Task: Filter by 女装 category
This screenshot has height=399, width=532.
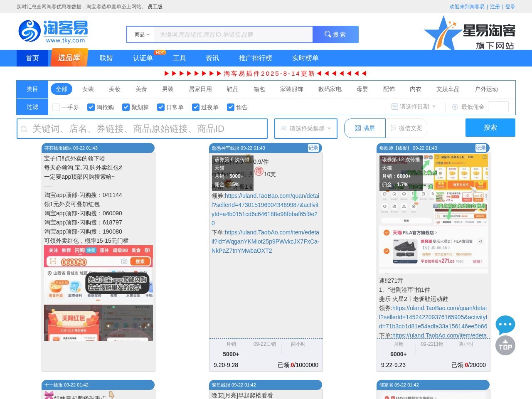Action: [88, 89]
